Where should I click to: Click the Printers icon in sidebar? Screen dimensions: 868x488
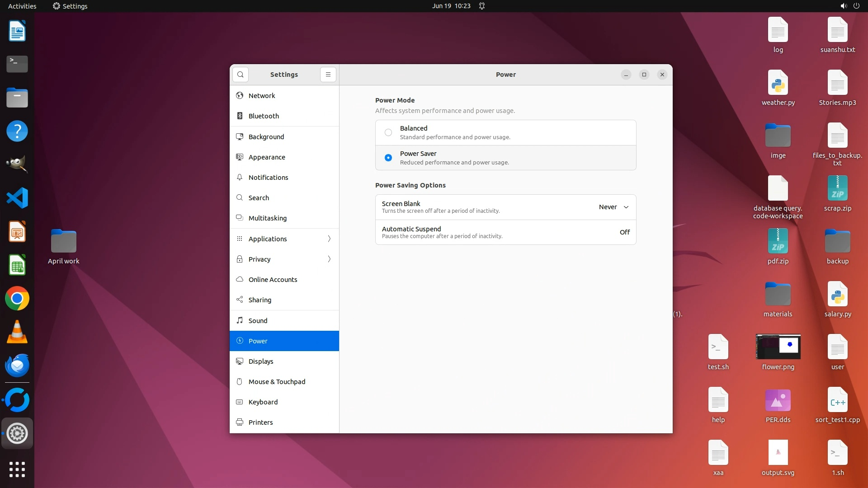click(x=240, y=422)
